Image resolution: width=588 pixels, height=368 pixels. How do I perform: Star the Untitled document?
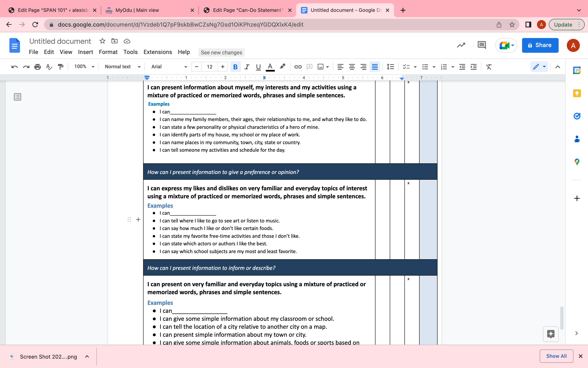102,41
